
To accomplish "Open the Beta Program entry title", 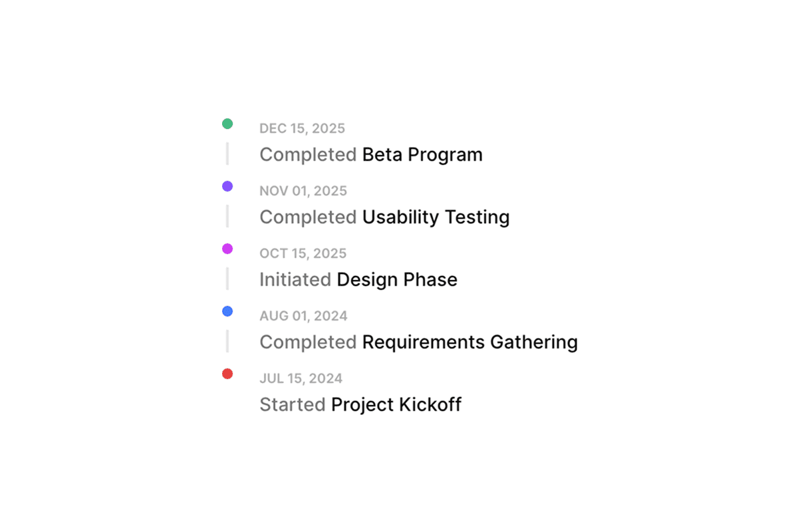I will click(x=422, y=155).
